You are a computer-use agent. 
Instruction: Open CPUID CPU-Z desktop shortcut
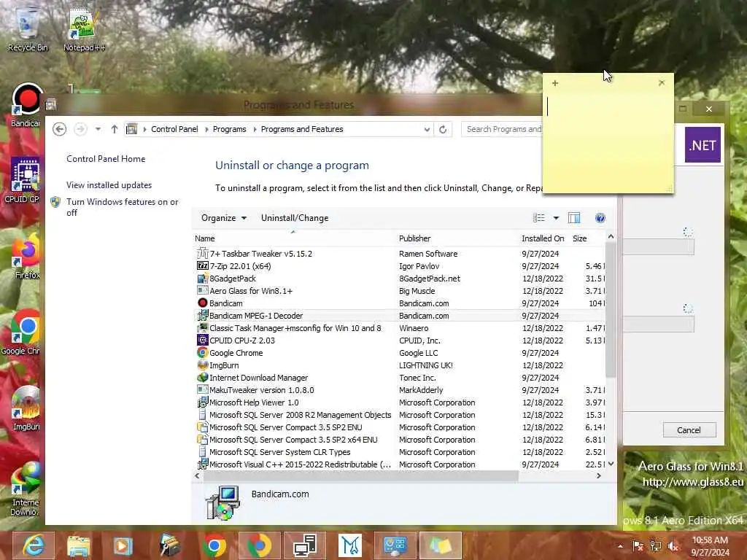point(24,181)
